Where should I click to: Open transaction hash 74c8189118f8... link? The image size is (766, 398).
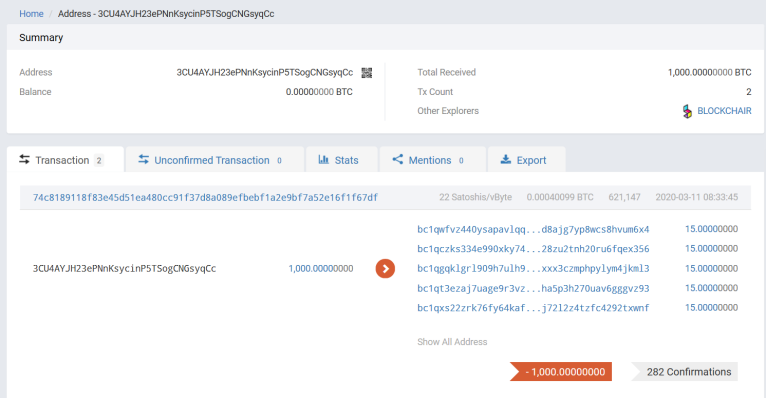tap(205, 197)
